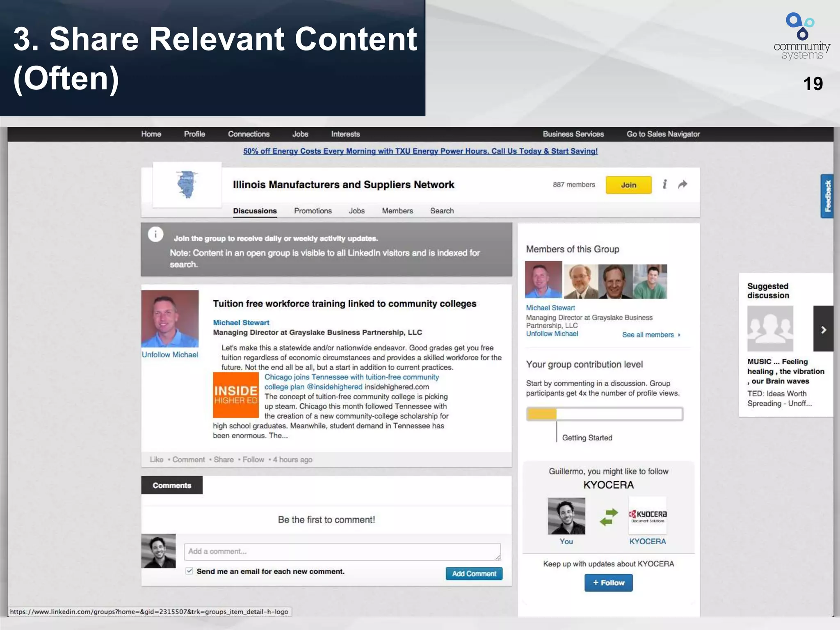Click the 'Illinois Manufacturers and Suppliers Network' title
The height and width of the screenshot is (630, 840).
(344, 185)
